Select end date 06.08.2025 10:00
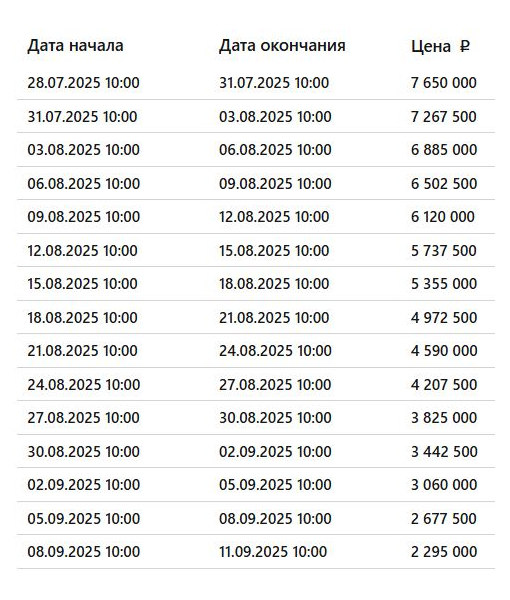This screenshot has width=510, height=600. [275, 150]
